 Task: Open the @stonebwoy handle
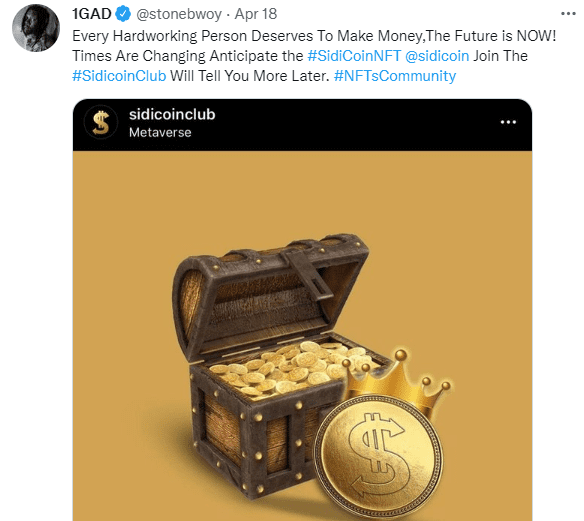(179, 14)
